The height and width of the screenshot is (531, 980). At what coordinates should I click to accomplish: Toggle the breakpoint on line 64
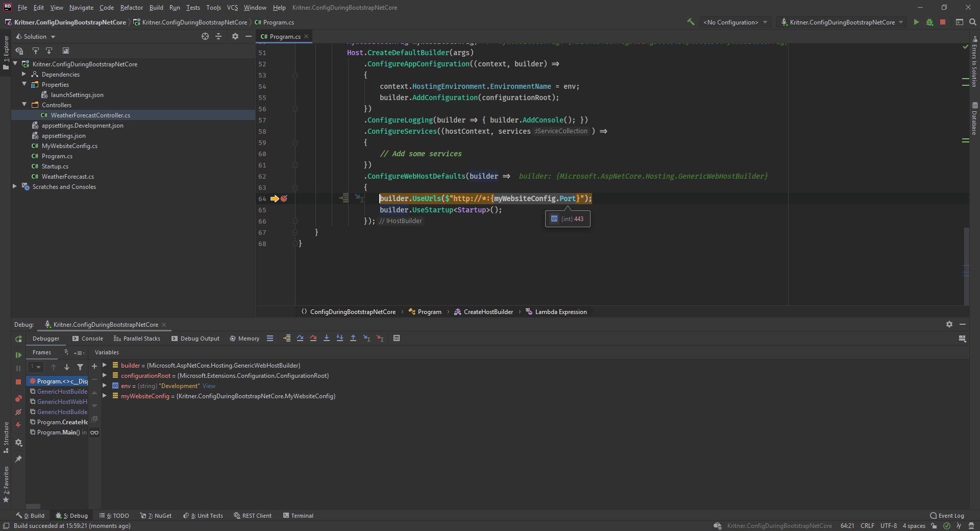click(x=284, y=199)
